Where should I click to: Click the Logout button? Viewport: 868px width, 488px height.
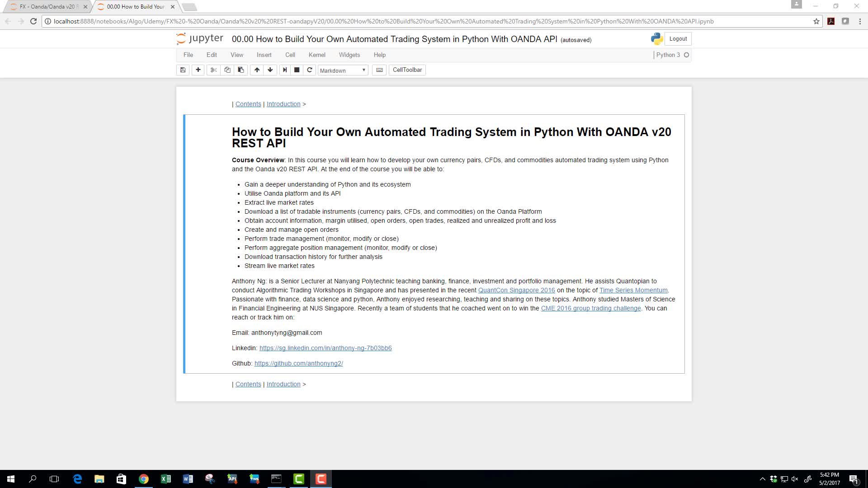[x=678, y=39]
